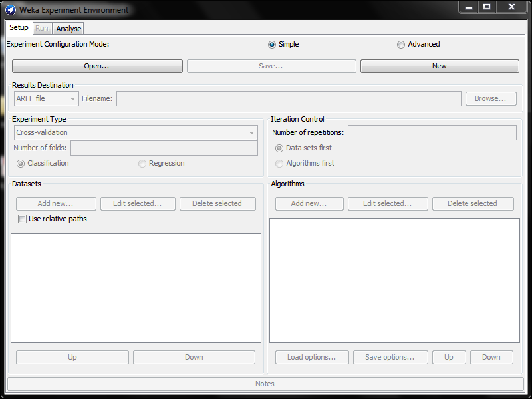Click the Number of repetitions field

(x=432, y=132)
